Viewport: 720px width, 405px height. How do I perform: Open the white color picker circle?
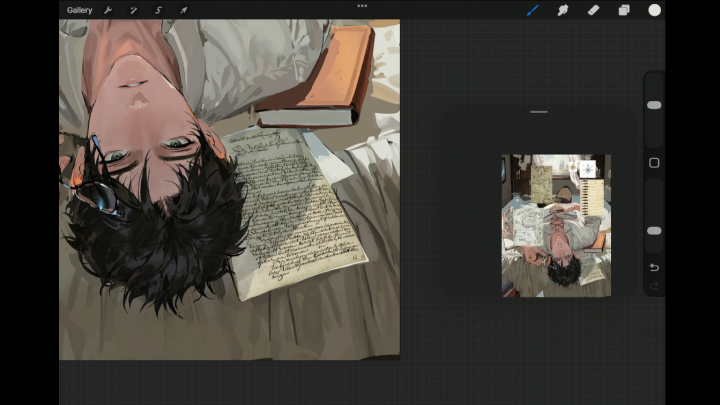point(654,10)
